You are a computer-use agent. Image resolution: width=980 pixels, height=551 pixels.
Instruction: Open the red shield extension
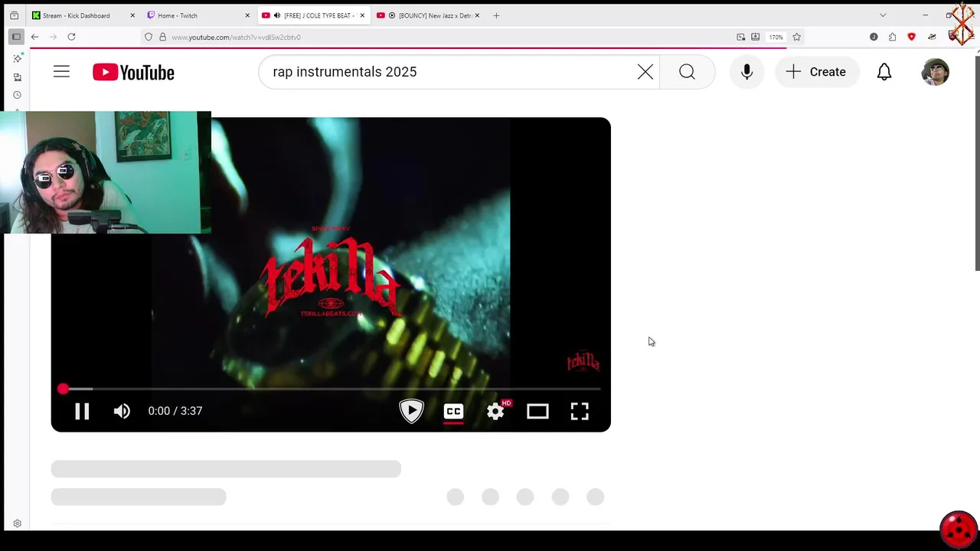[911, 37]
